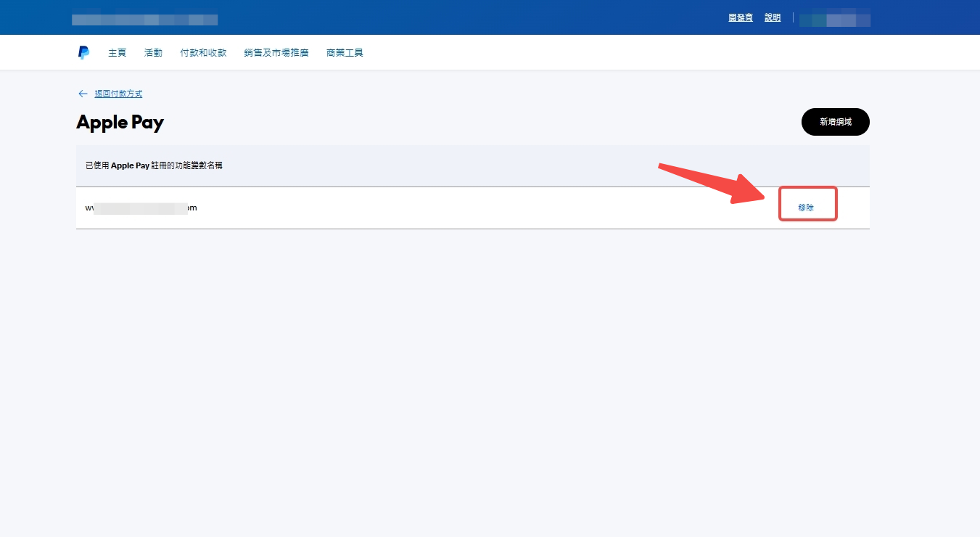980x537 pixels.
Task: Click the registered domain name text
Action: pos(141,208)
